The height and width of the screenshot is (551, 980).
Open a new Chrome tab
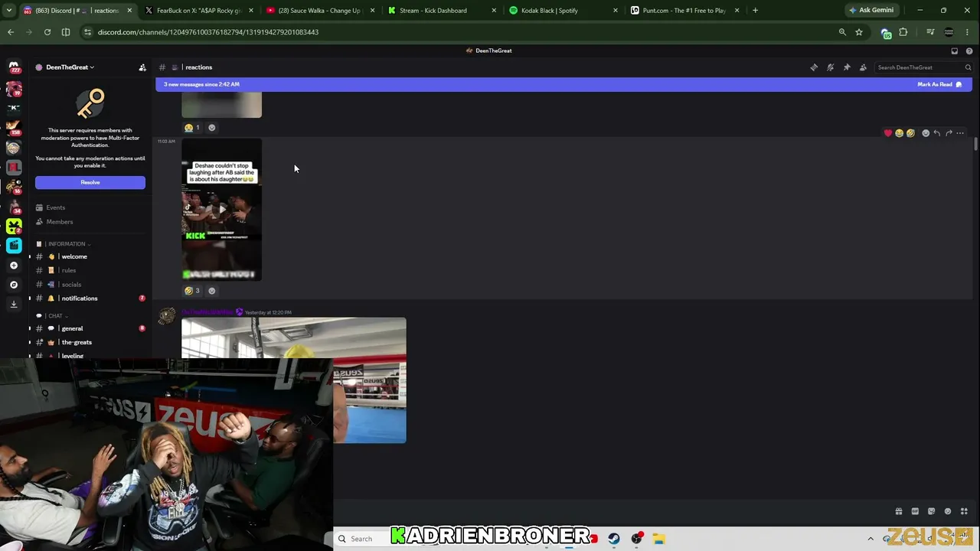pos(755,11)
